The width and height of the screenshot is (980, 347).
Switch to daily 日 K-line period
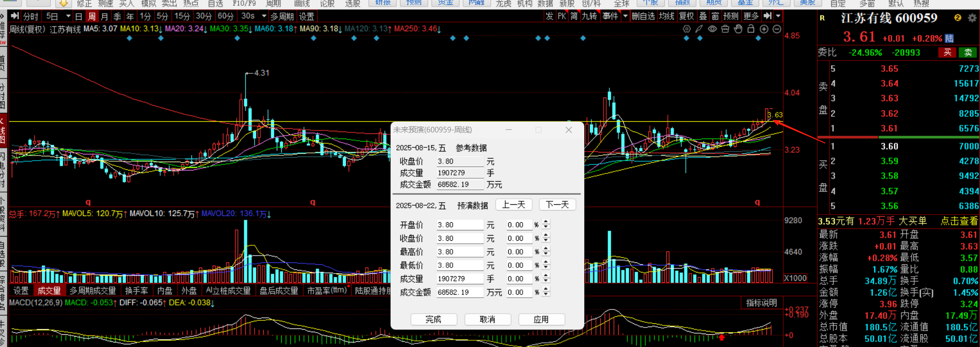click(x=79, y=16)
